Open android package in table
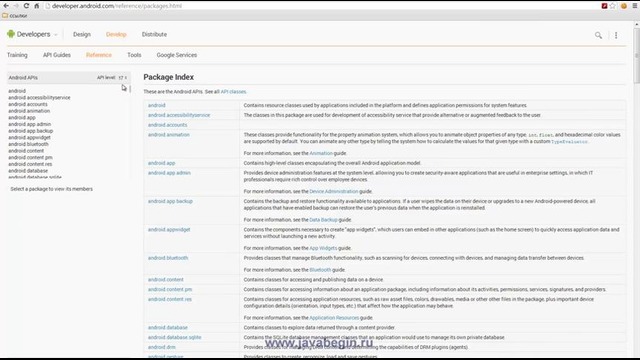 pyautogui.click(x=157, y=105)
